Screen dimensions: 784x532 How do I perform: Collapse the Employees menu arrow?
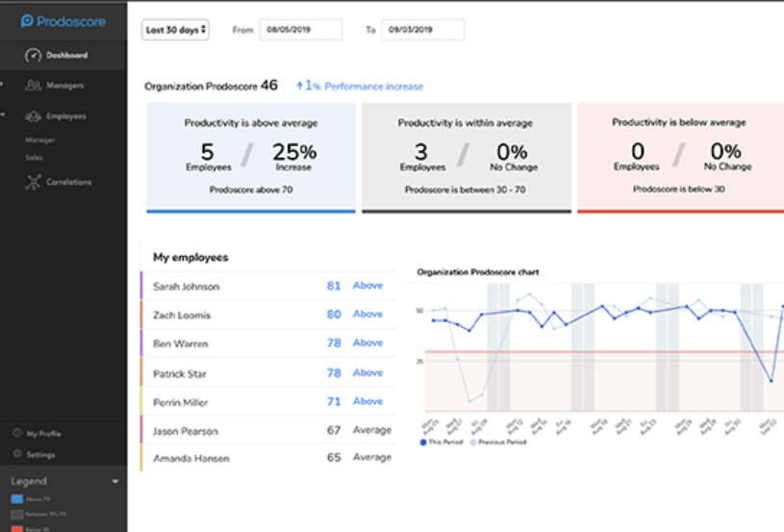tap(3, 114)
